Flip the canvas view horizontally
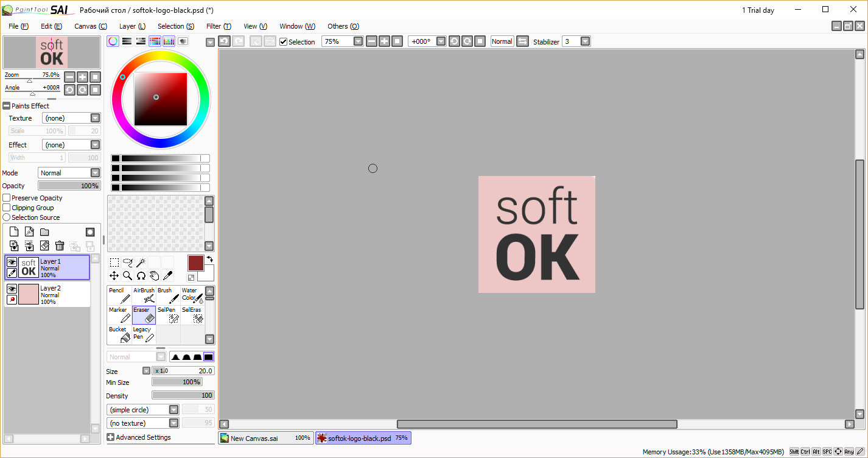 (x=522, y=41)
